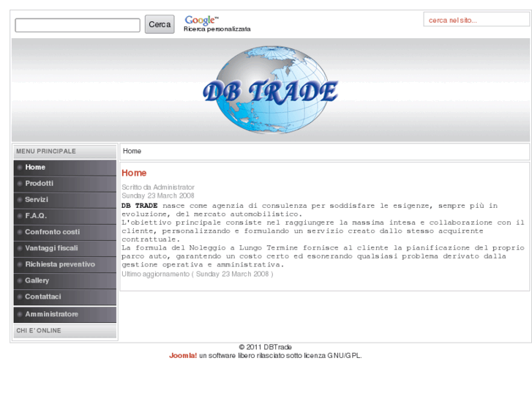
Task: Open the Amministratore menu item
Action: coord(65,315)
